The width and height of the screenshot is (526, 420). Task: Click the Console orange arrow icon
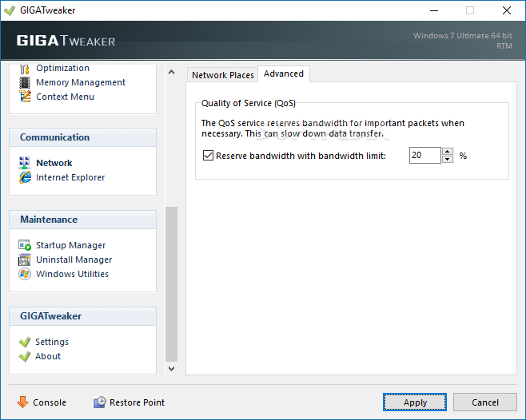22,402
